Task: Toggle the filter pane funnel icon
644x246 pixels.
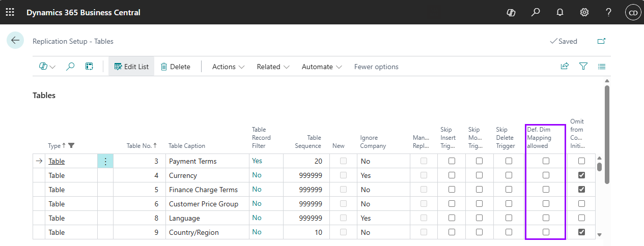Action: pyautogui.click(x=583, y=67)
